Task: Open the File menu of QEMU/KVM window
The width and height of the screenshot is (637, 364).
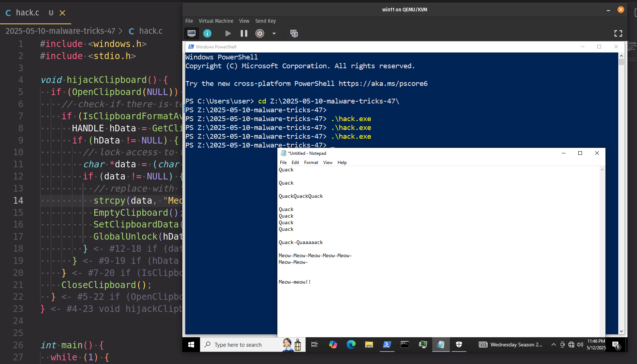Action: tap(189, 21)
